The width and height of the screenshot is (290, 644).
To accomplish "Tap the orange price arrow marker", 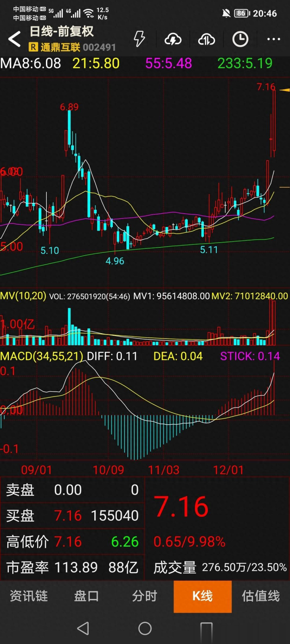I will (284, 90).
